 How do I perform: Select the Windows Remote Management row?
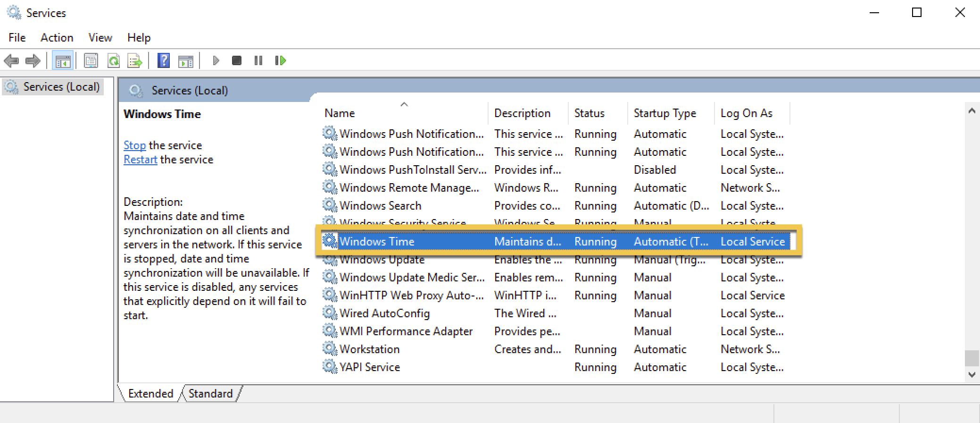pyautogui.click(x=556, y=187)
